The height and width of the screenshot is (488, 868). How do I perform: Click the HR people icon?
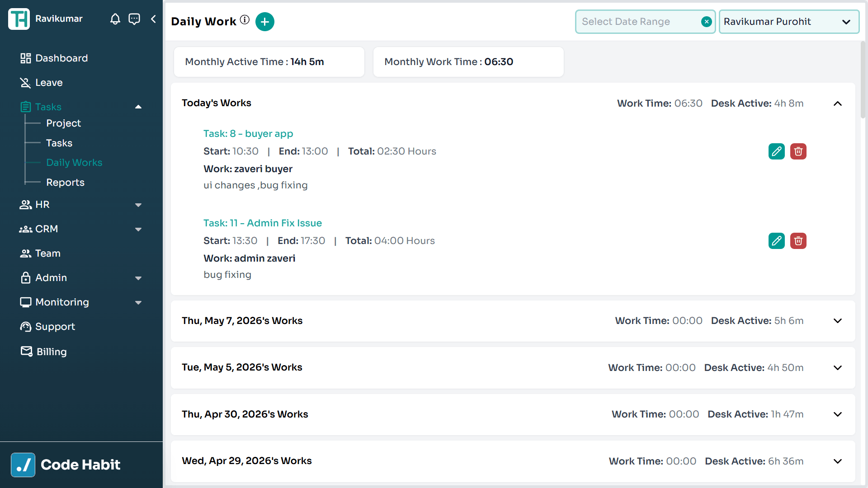[25, 205]
